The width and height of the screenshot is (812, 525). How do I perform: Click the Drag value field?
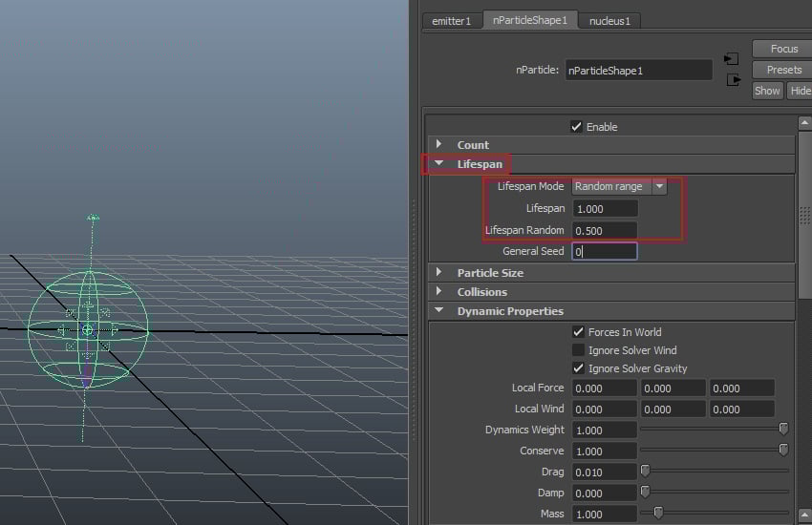[x=605, y=472]
